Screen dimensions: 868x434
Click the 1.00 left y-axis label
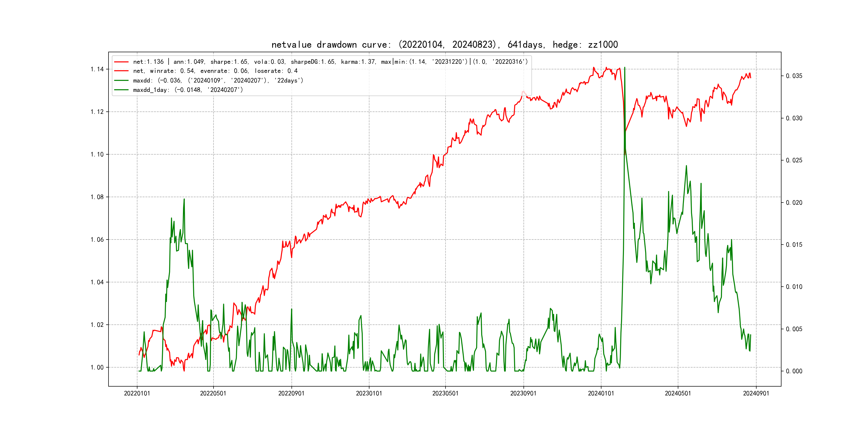click(97, 367)
